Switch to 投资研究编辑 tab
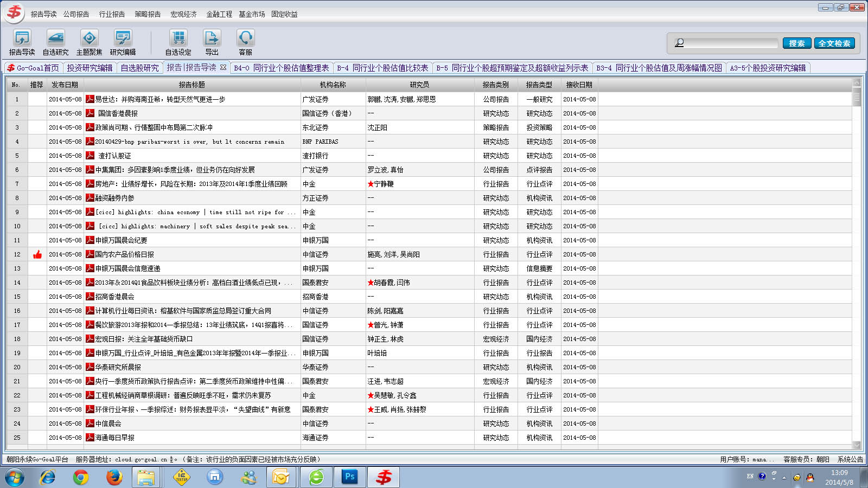Screen dimensions: 868x488 coord(90,68)
